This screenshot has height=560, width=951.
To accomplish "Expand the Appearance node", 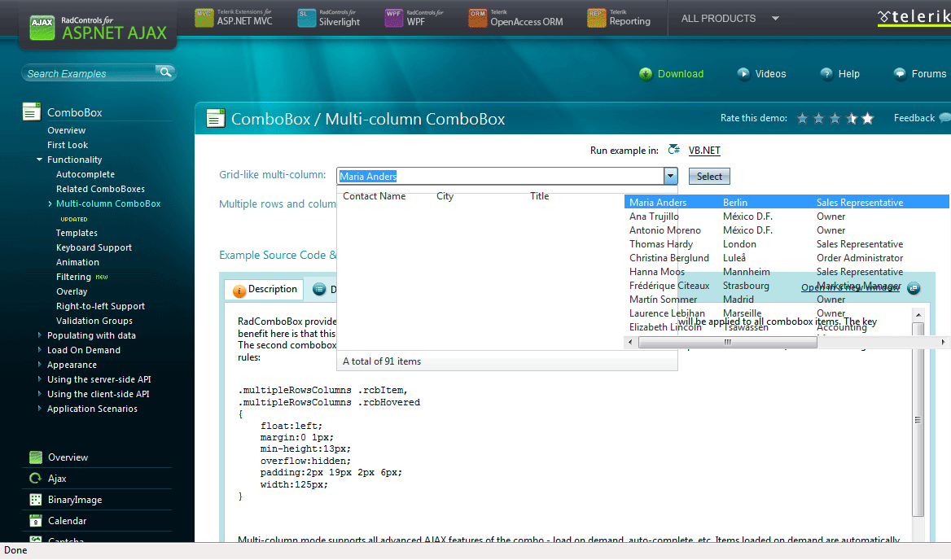I will [x=39, y=364].
